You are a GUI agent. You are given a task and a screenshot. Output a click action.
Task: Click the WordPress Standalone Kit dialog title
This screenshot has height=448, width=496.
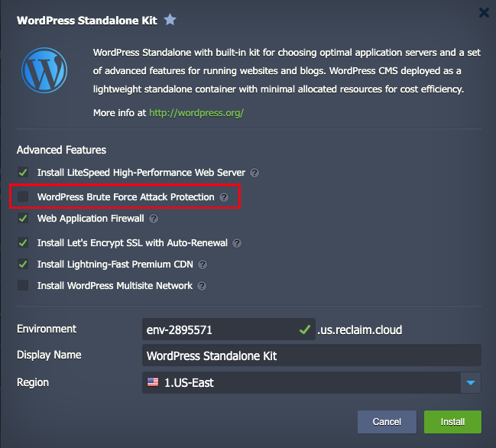point(87,21)
